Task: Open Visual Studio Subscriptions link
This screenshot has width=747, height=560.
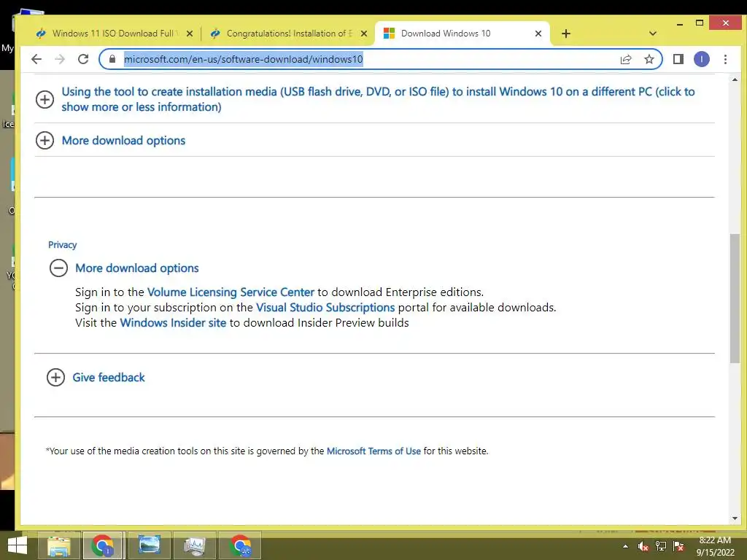Action: (325, 307)
